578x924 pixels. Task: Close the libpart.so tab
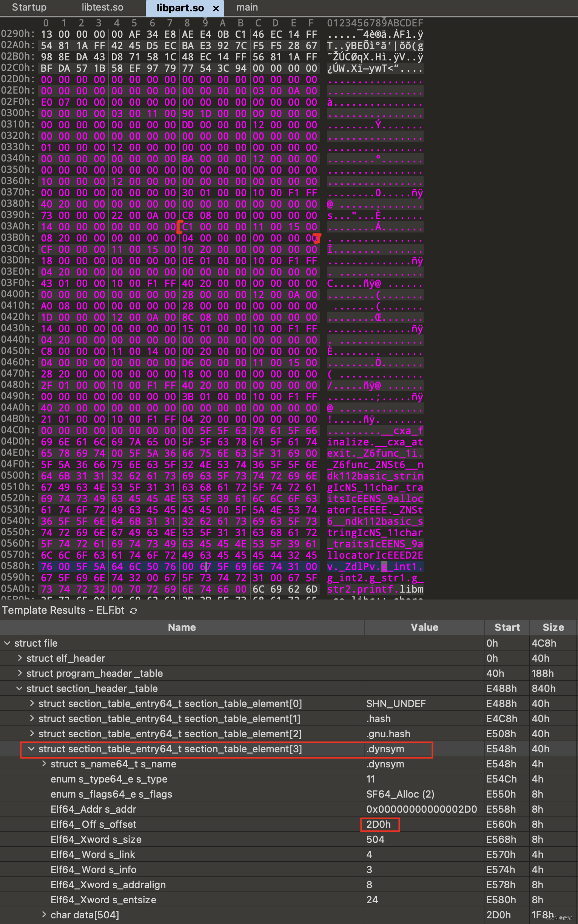click(x=216, y=8)
